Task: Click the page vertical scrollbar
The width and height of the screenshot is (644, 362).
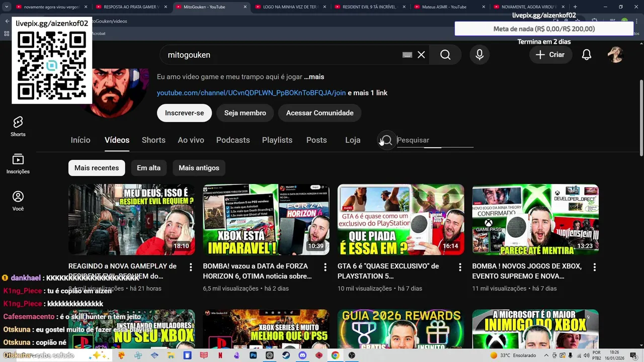Action: 641,118
